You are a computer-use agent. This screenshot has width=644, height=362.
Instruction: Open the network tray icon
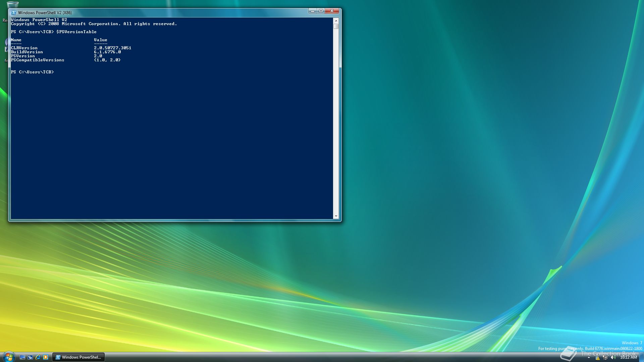pyautogui.click(x=605, y=358)
